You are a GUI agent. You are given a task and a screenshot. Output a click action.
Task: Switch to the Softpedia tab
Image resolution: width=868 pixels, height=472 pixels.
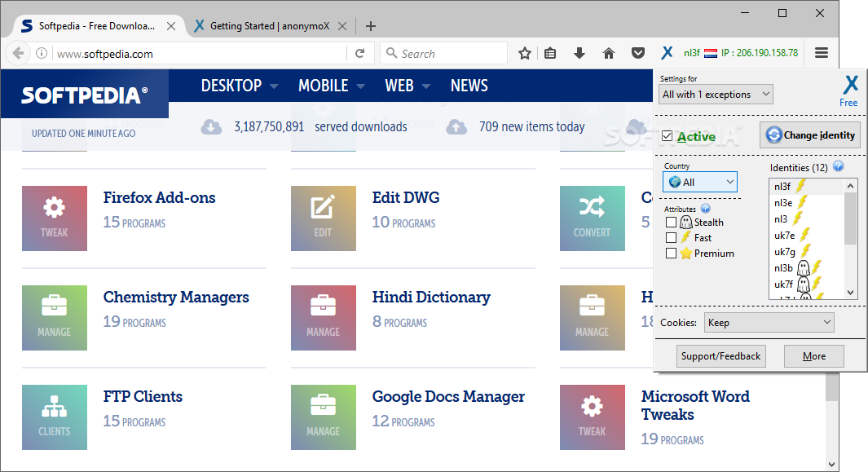97,26
